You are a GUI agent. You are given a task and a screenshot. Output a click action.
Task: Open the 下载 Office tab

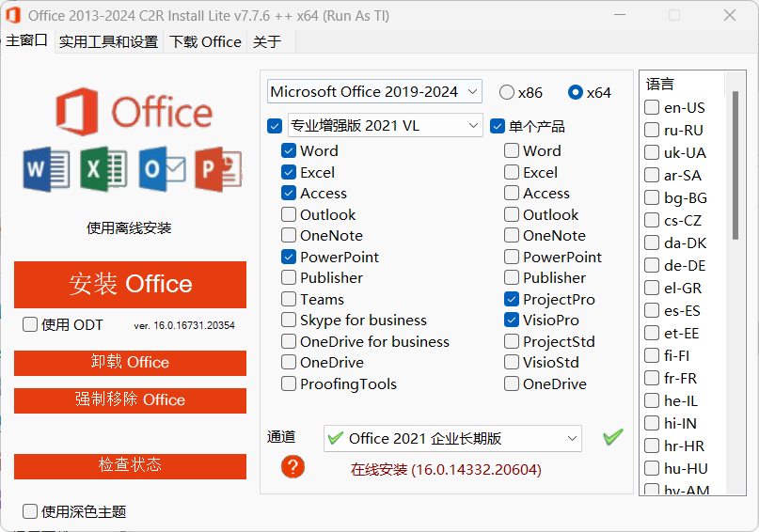click(205, 42)
